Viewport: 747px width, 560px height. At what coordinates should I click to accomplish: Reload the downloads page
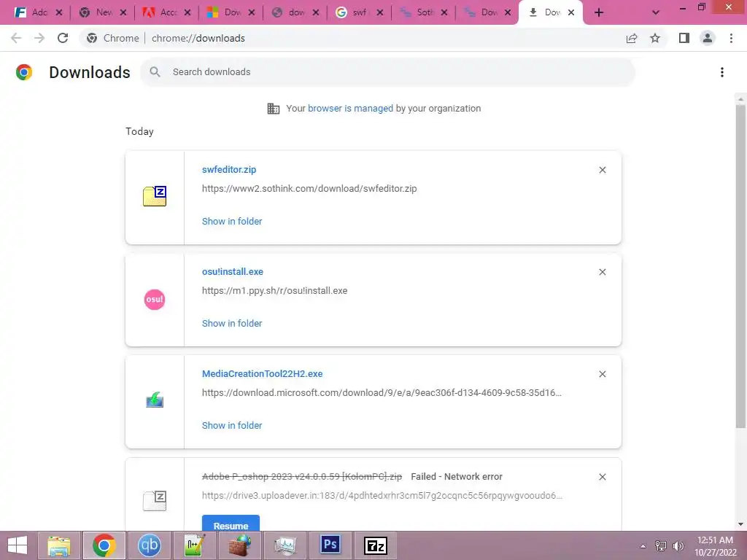(63, 38)
